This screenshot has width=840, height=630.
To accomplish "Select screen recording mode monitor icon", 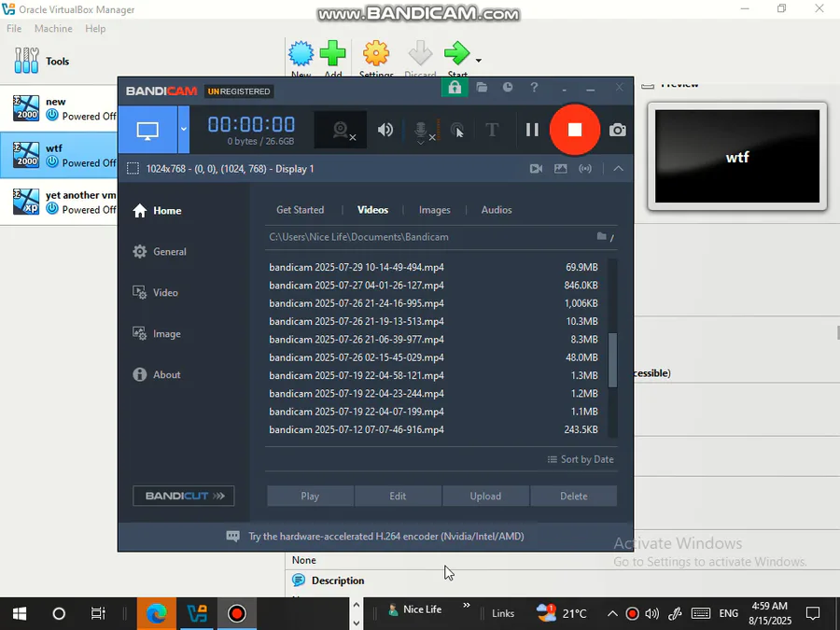I will (147, 130).
